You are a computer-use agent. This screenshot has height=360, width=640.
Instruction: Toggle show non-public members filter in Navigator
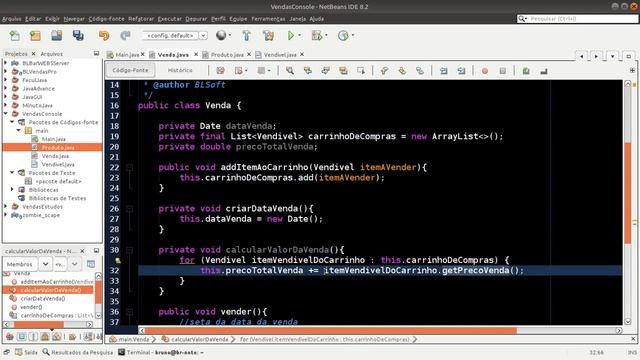[45, 337]
